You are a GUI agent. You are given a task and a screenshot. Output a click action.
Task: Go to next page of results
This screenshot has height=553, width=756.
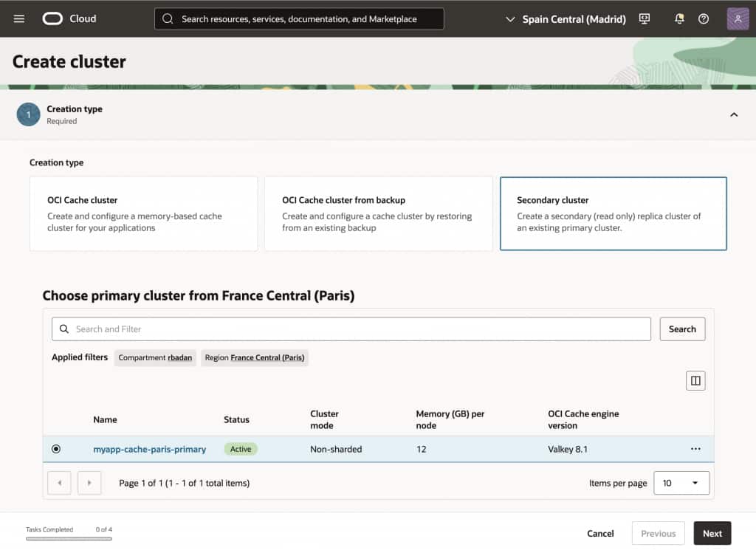(x=89, y=483)
